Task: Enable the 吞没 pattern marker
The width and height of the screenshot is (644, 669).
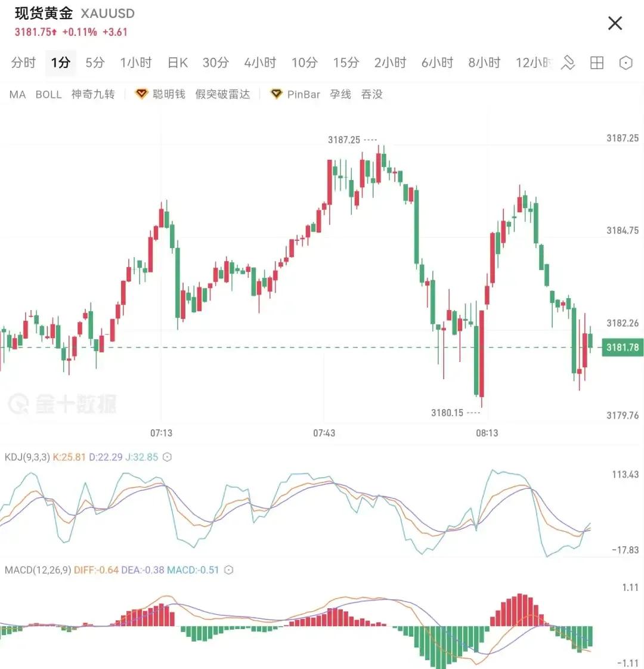Action: [x=372, y=94]
